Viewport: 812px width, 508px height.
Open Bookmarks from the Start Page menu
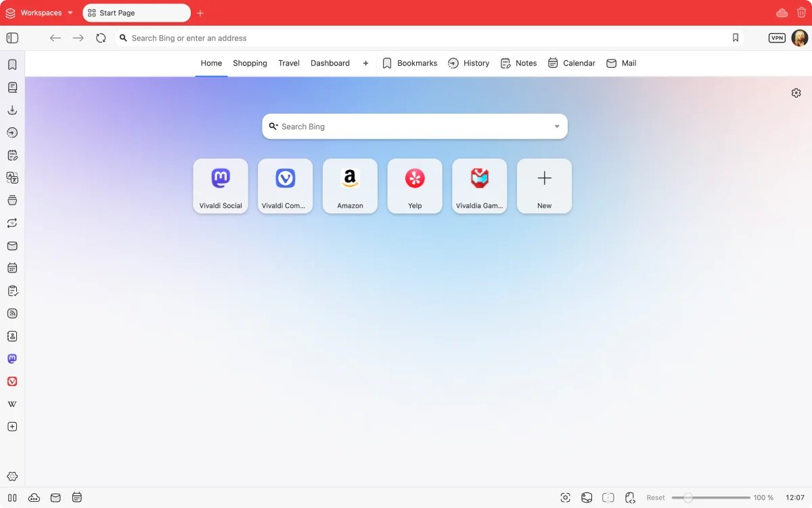[x=410, y=63]
